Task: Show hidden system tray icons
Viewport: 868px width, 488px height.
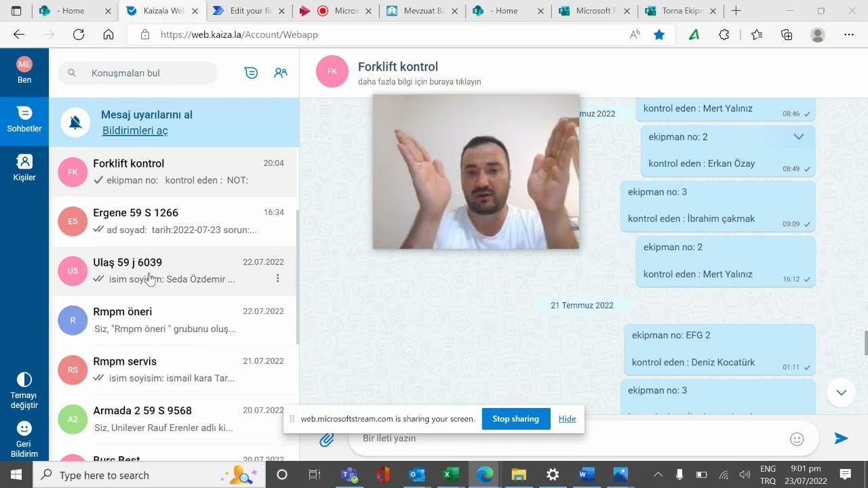Action: click(657, 474)
